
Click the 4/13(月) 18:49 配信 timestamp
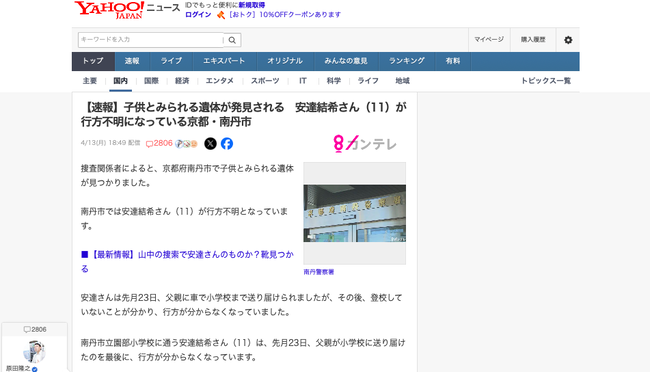pyautogui.click(x=110, y=143)
